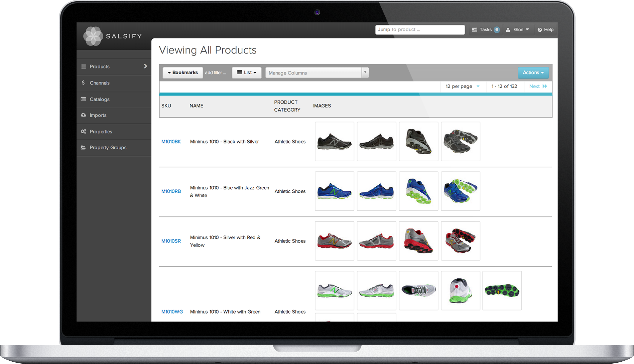Click the name 'Minimus 1010 - White with Green'
Viewport: 634px width, 364px height.
[225, 312]
